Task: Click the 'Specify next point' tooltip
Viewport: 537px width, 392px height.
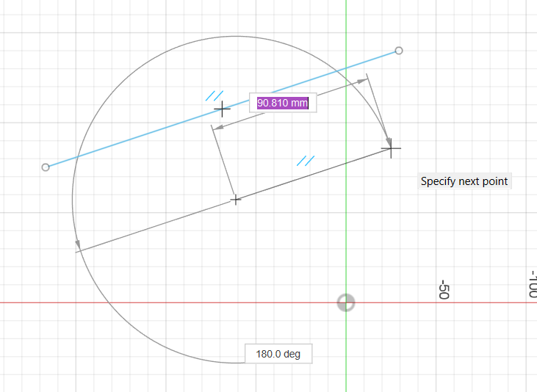Action: pyautogui.click(x=464, y=181)
